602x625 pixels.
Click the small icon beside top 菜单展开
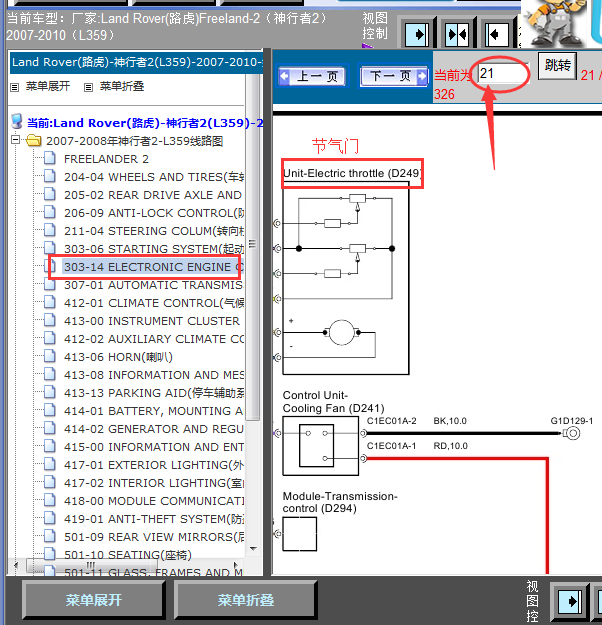pos(15,87)
